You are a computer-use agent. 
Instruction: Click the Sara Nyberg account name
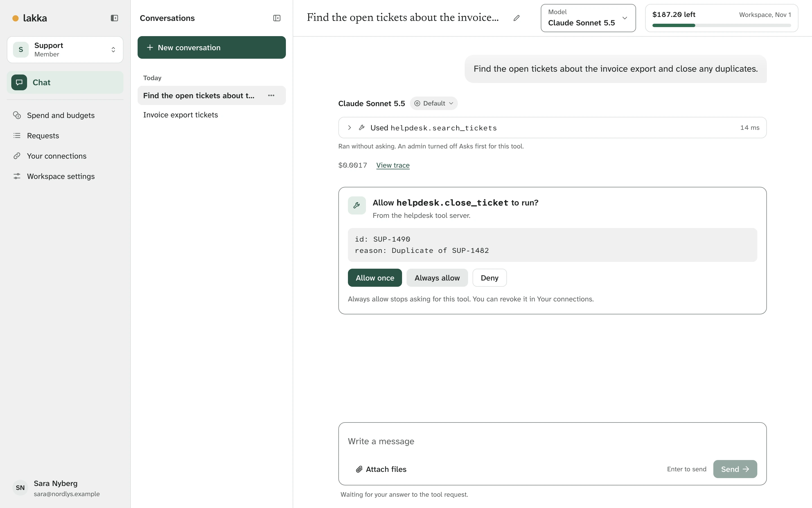[56, 483]
